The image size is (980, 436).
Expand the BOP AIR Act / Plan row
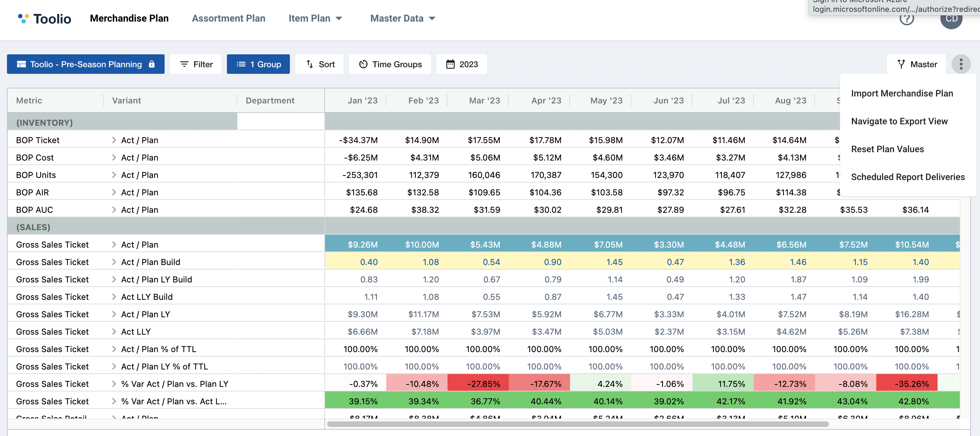click(x=114, y=192)
